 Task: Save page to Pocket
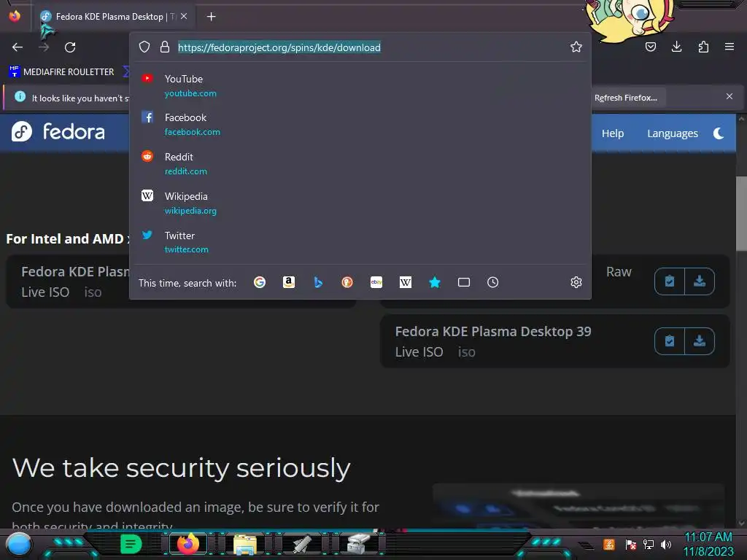(651, 47)
